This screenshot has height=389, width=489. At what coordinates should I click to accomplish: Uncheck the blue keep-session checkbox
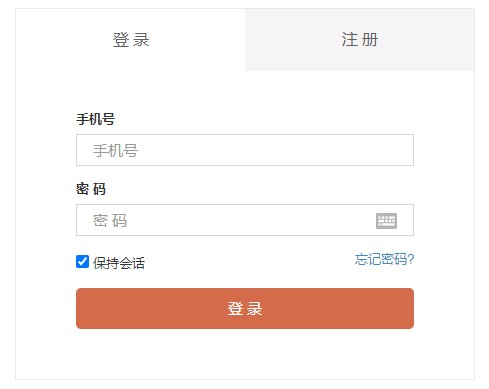pyautogui.click(x=82, y=262)
